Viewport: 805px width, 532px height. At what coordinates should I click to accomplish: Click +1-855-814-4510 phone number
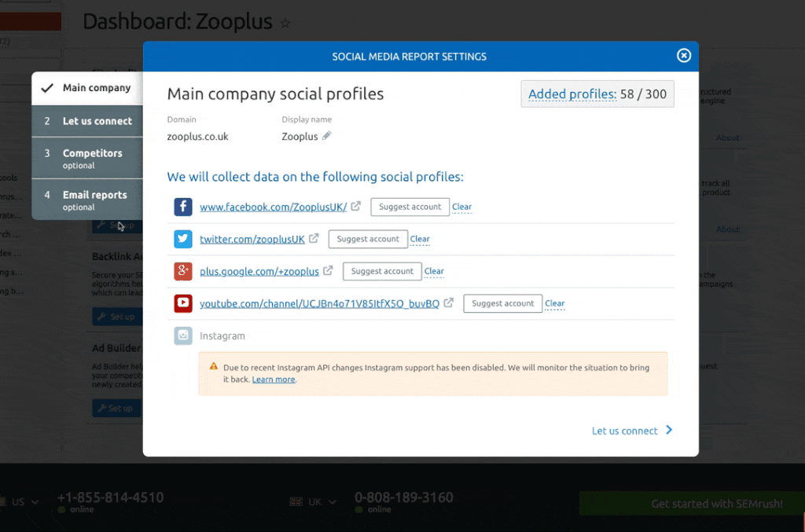[110, 497]
